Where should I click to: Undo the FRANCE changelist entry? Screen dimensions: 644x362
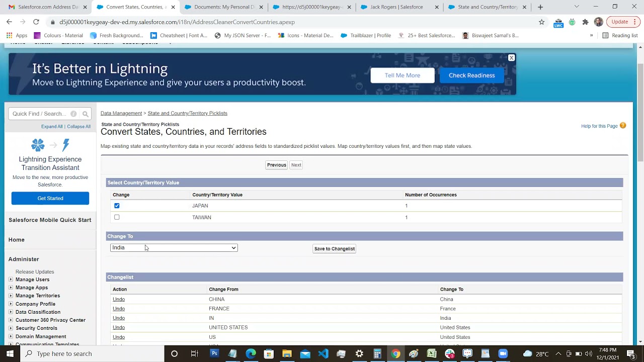tap(119, 309)
